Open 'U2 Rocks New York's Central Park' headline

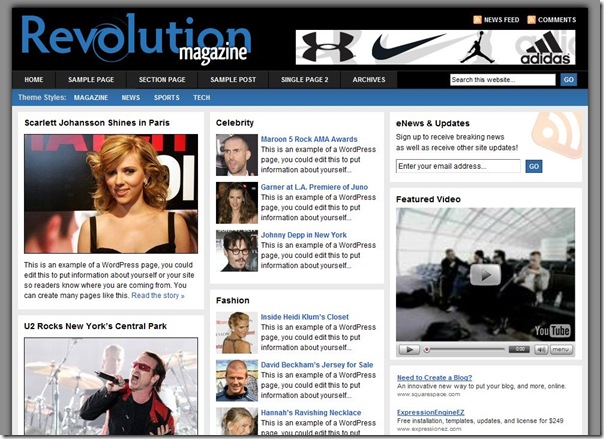(95, 326)
